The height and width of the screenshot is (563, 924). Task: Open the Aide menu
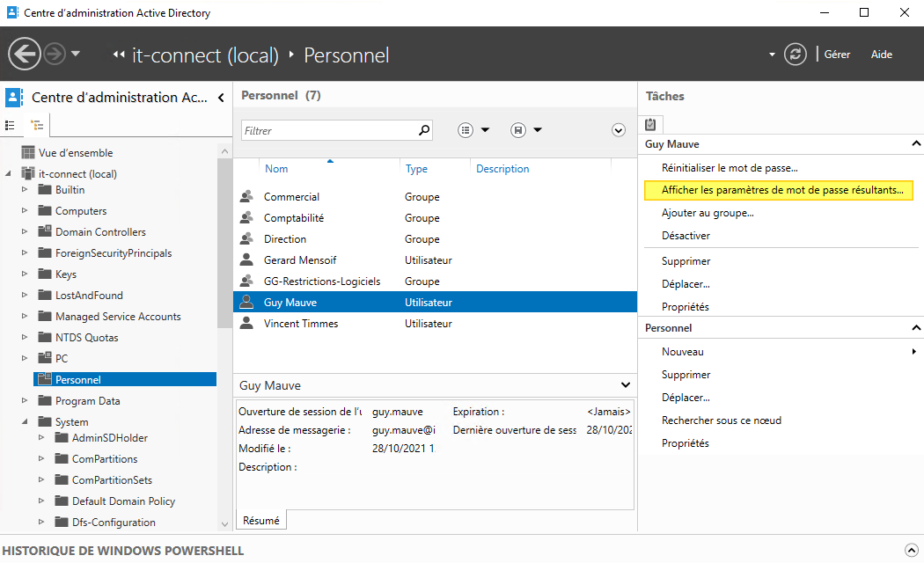click(881, 54)
